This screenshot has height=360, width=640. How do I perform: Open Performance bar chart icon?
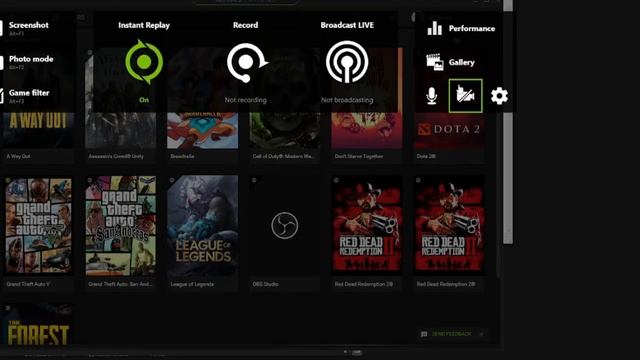click(434, 29)
